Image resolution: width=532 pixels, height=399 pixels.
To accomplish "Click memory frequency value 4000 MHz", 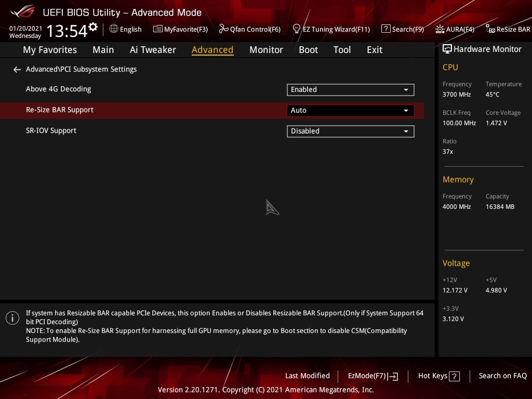I will [x=456, y=207].
